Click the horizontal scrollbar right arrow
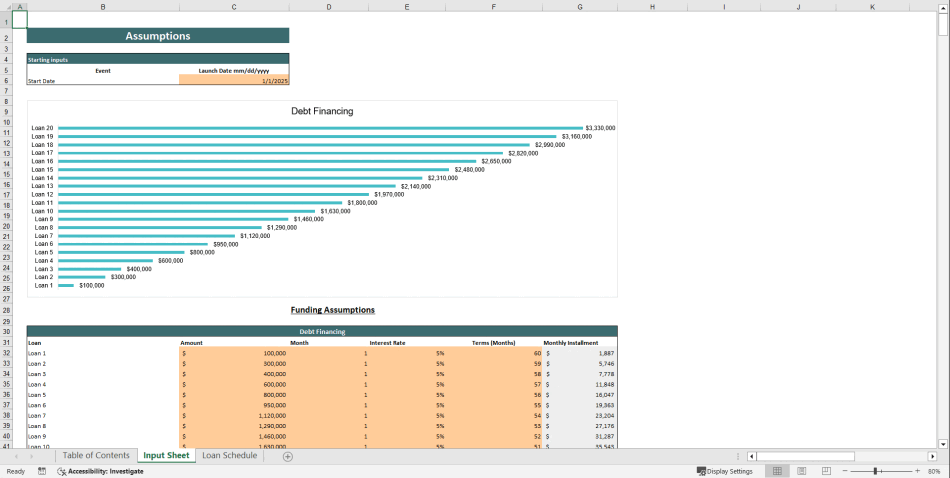 [931, 456]
